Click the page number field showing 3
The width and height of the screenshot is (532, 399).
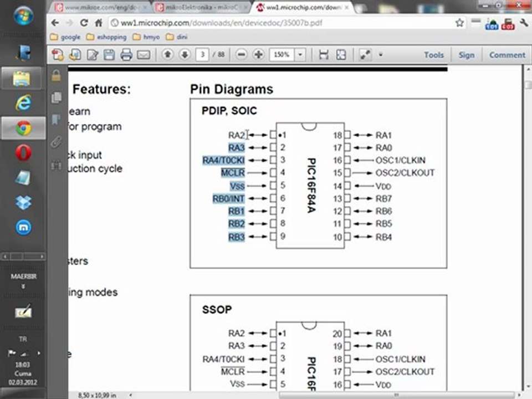pyautogui.click(x=202, y=55)
